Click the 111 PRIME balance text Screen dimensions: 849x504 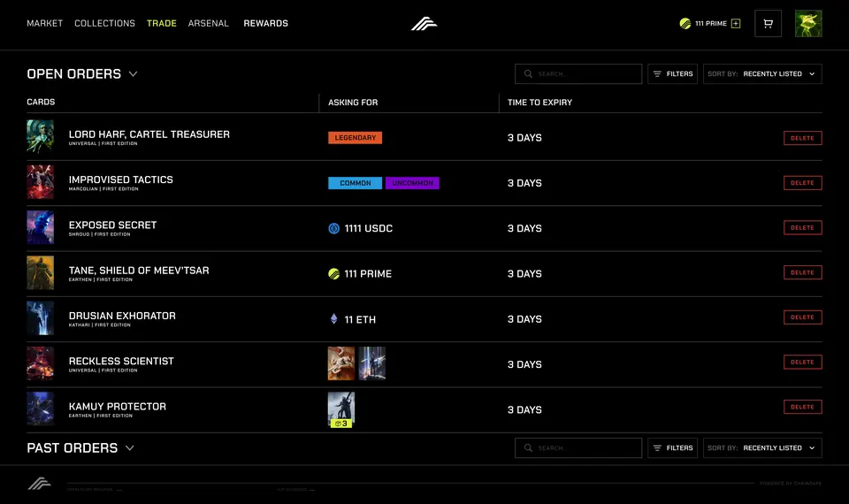(x=710, y=23)
